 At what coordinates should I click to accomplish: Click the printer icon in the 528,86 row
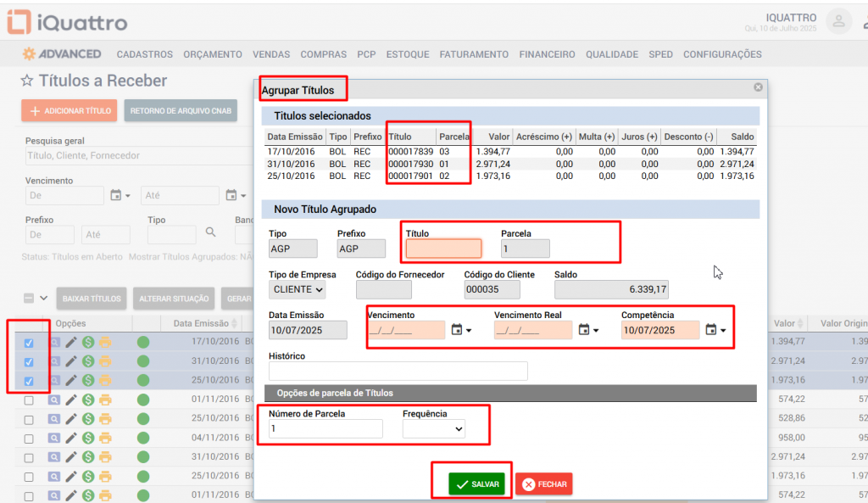tap(105, 419)
